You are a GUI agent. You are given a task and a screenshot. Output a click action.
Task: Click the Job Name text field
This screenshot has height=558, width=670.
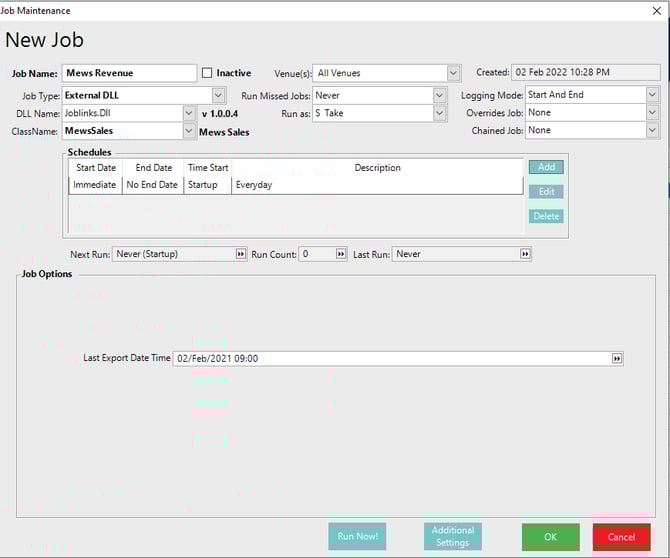click(x=129, y=73)
